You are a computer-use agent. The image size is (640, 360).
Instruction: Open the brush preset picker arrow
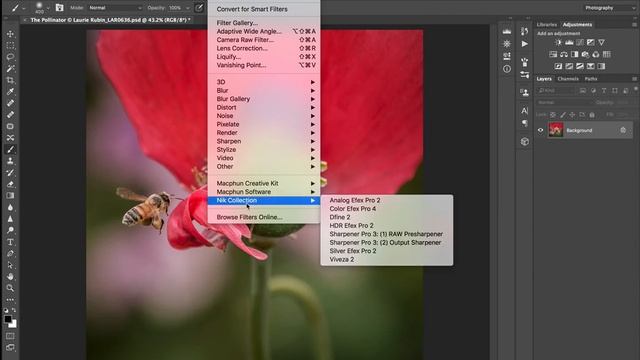(48, 8)
